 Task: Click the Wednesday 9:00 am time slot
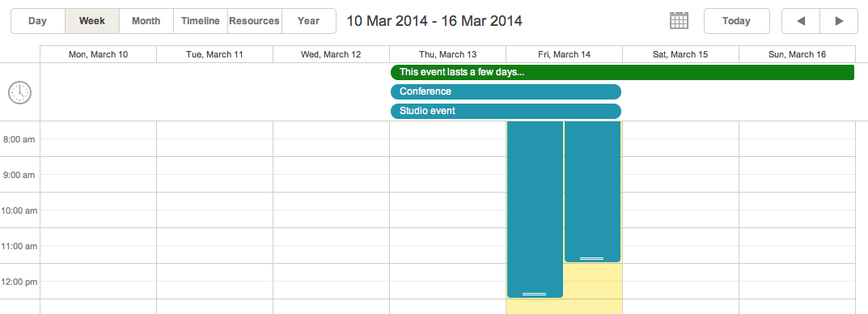click(331, 166)
